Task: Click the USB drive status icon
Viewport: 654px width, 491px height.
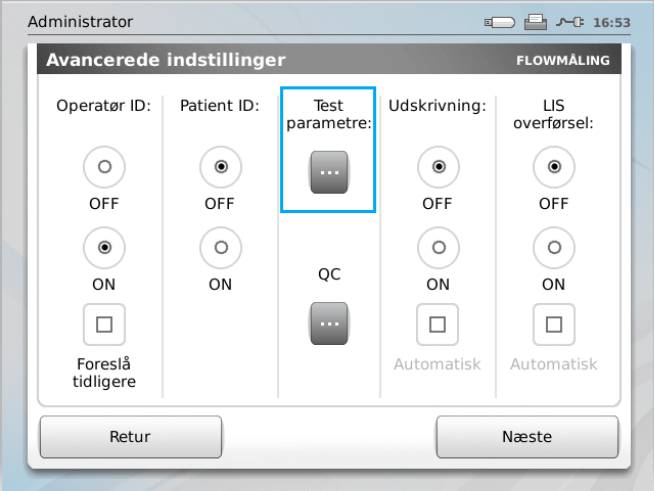Action: [x=499, y=22]
